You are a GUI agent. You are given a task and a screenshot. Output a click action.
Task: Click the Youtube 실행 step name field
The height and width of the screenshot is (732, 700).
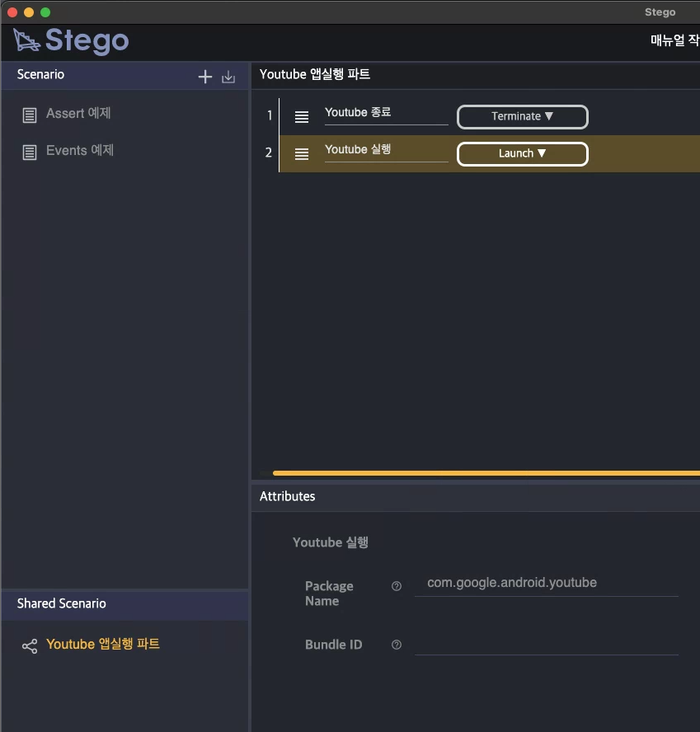(x=386, y=150)
